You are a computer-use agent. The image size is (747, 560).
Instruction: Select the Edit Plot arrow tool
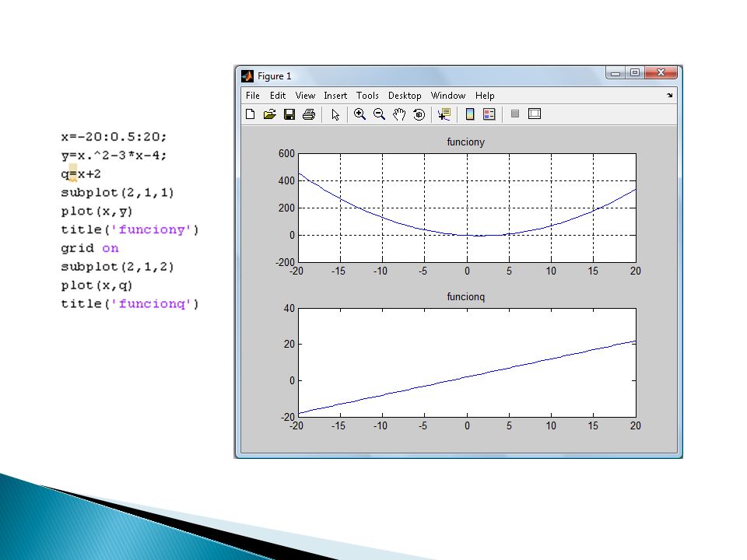335,115
